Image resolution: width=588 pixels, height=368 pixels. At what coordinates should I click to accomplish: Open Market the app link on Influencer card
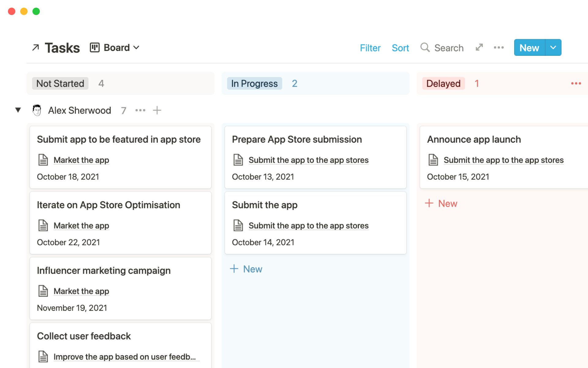point(81,291)
